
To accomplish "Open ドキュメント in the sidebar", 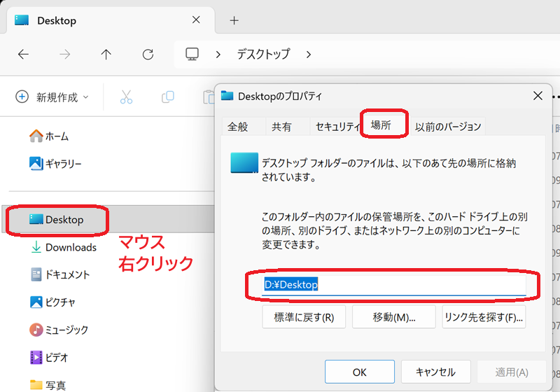I will 60,274.
